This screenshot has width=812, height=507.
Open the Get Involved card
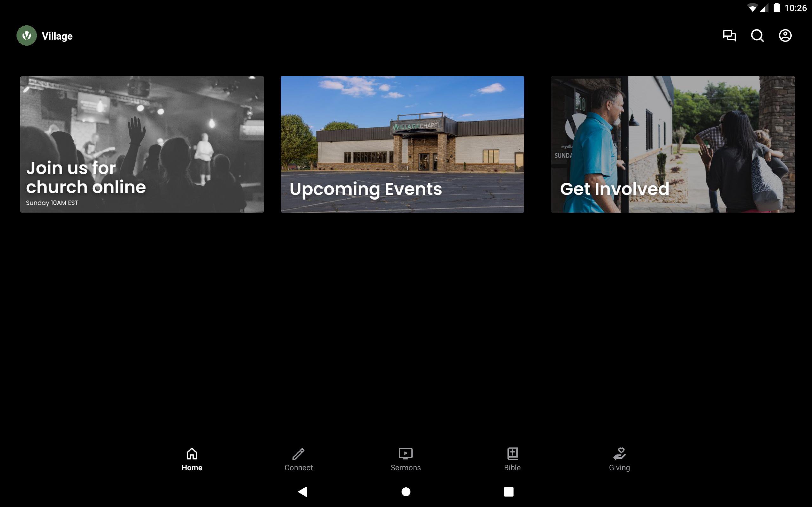click(673, 144)
